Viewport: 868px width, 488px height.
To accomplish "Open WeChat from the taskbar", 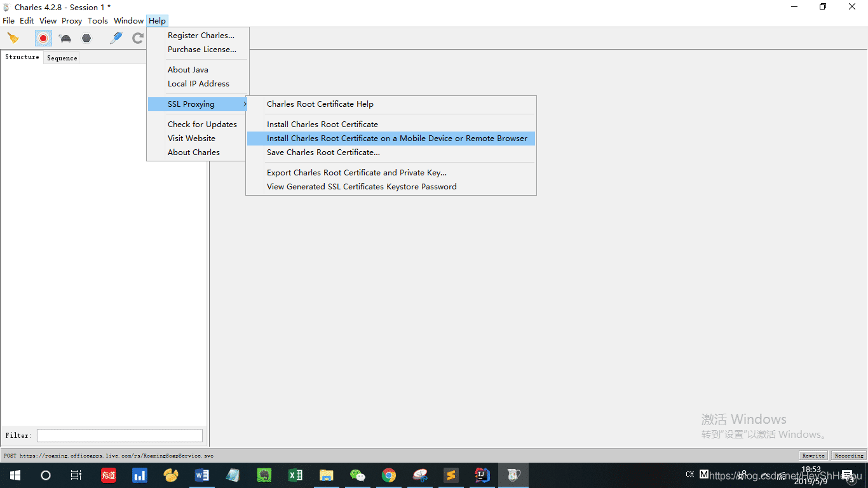I will [x=358, y=475].
